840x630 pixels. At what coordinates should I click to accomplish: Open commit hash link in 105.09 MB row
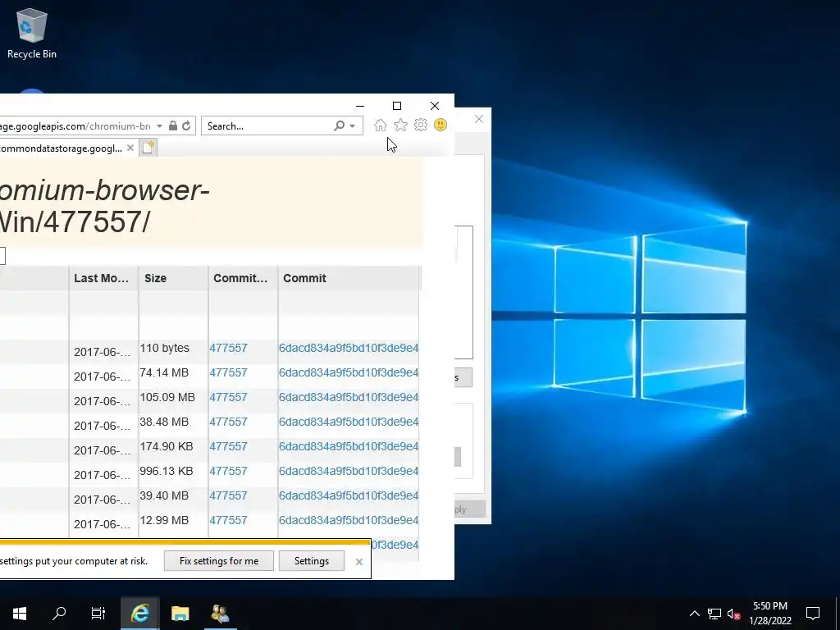coord(348,397)
